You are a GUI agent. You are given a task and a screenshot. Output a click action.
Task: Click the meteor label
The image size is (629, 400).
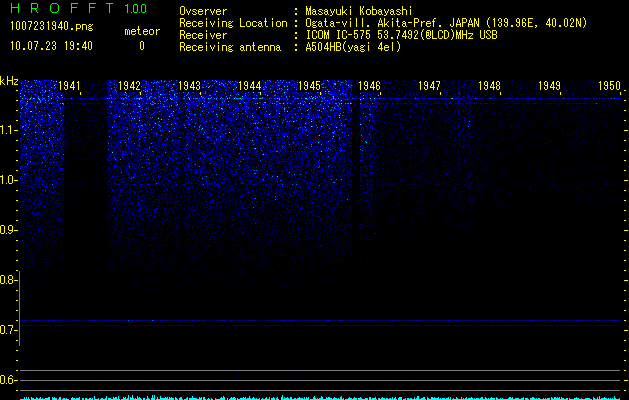(142, 31)
